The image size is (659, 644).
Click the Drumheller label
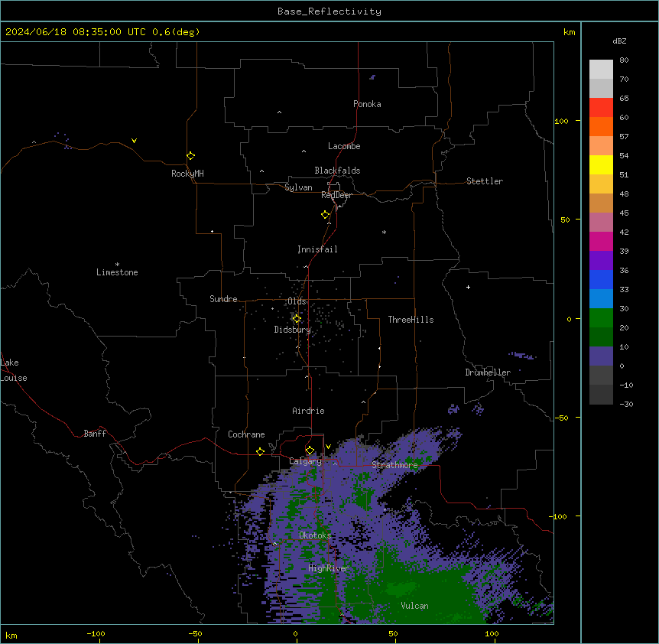point(488,372)
